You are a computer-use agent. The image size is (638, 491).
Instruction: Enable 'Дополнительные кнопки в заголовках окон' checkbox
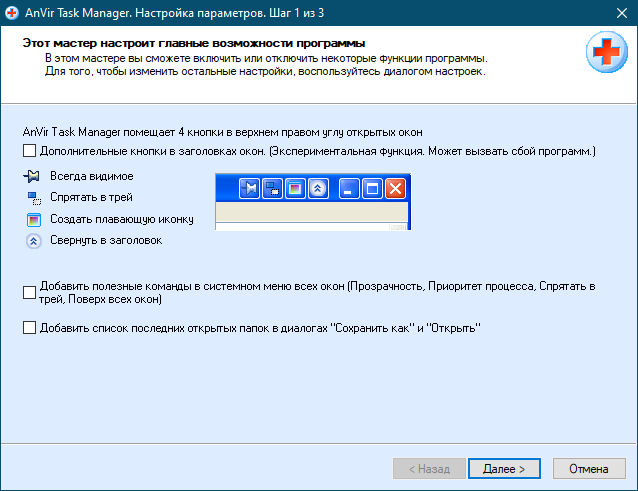(x=29, y=151)
